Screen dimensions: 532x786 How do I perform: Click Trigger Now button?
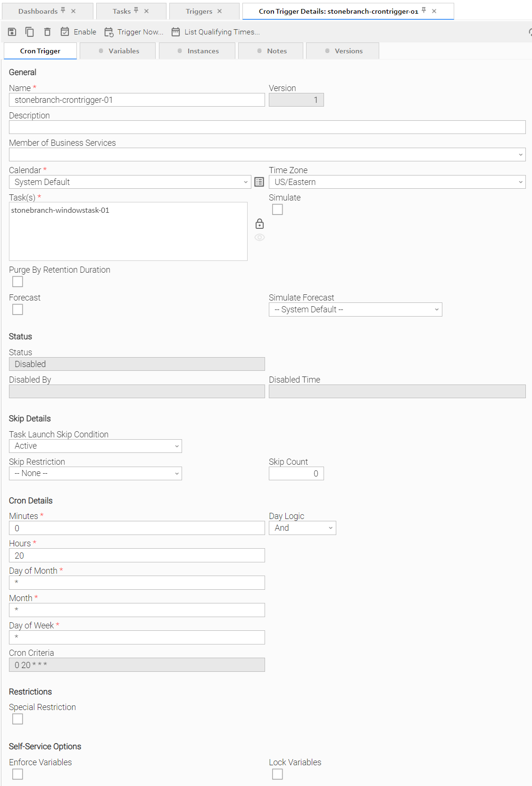coord(134,32)
